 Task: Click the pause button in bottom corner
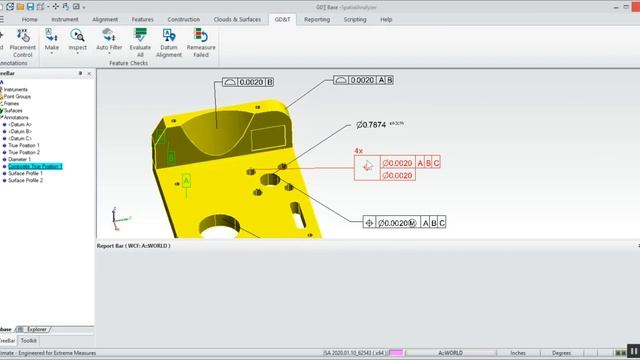pyautogui.click(x=633, y=351)
